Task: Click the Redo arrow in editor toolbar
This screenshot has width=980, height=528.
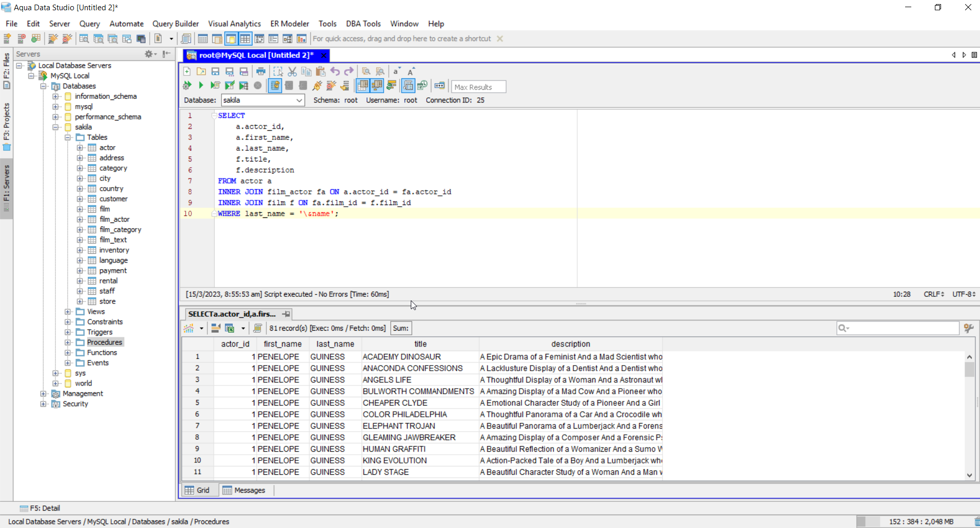Action: [x=349, y=72]
